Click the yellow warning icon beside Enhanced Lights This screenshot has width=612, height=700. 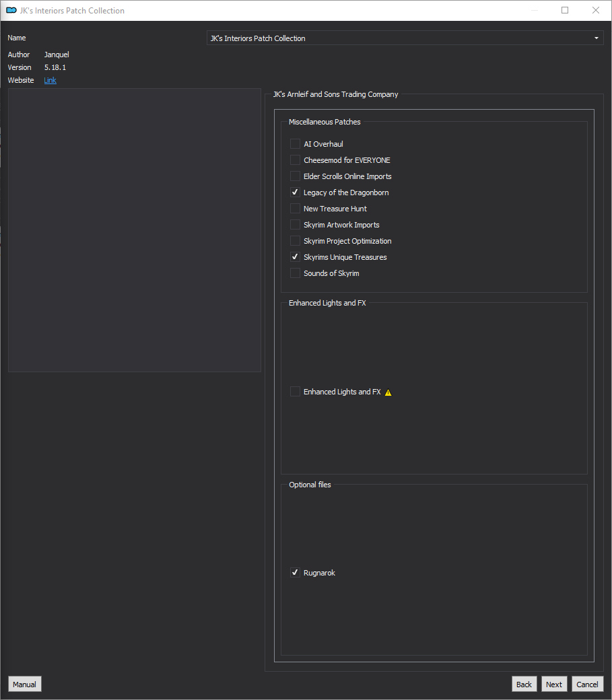pyautogui.click(x=388, y=392)
